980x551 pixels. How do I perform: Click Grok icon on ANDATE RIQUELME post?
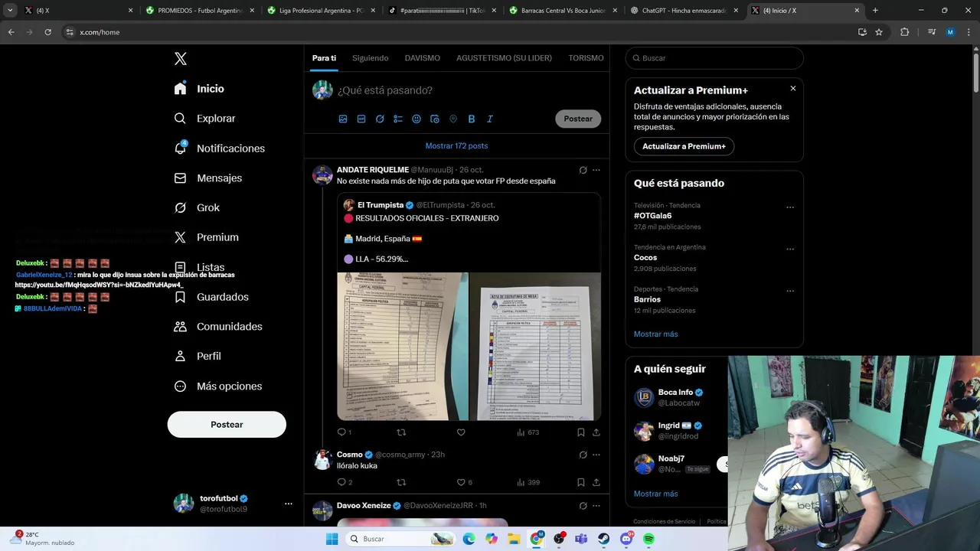583,170
